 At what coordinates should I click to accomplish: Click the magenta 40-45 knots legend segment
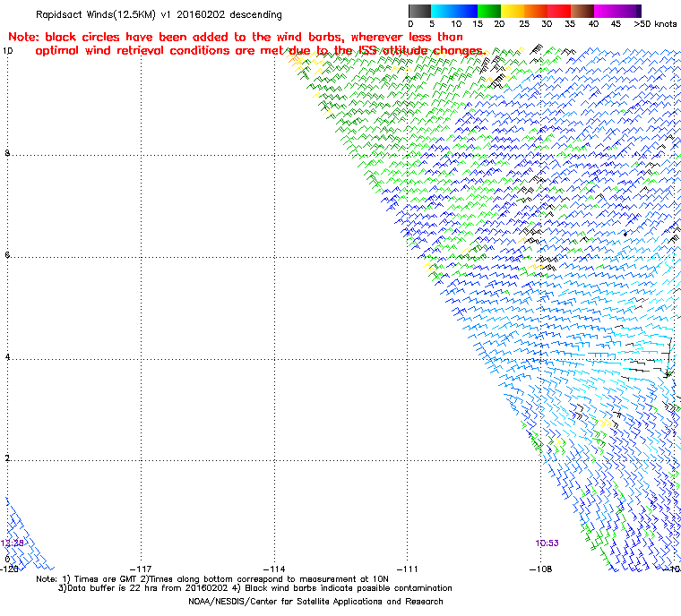click(606, 11)
